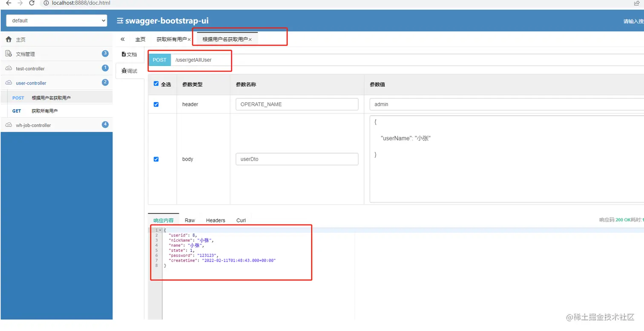Screen dimensions: 644x331
Task: Show the response Headers tab
Action: click(x=216, y=220)
